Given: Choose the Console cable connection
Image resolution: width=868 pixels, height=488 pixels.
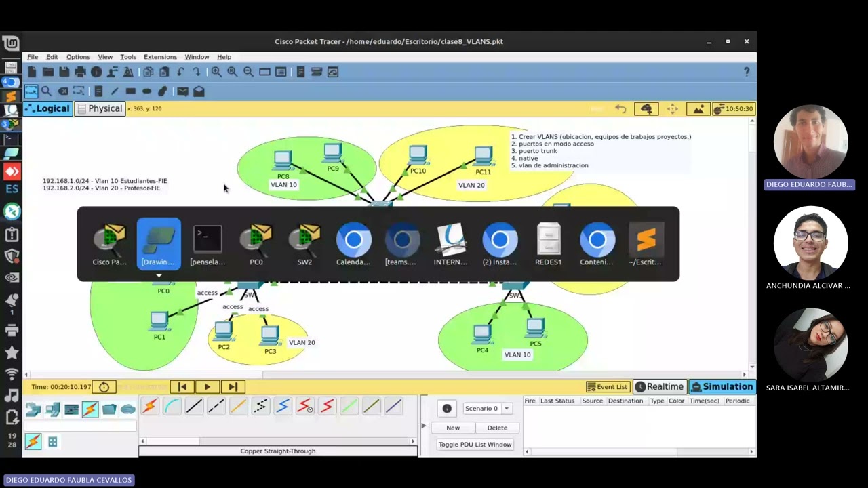Looking at the screenshot, I should 172,407.
